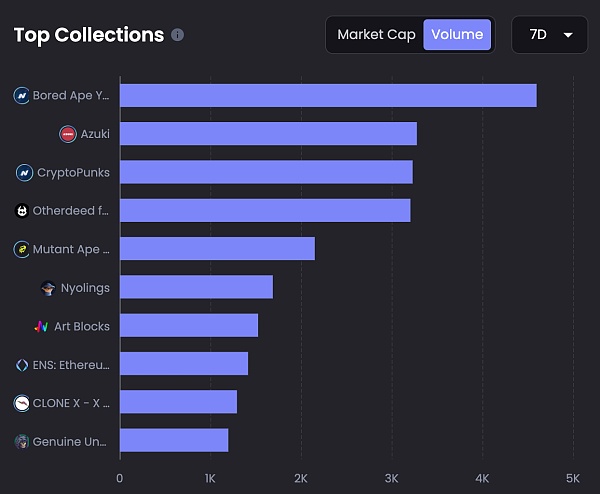
Task: Click the Nyolings volume bar
Action: tap(196, 288)
